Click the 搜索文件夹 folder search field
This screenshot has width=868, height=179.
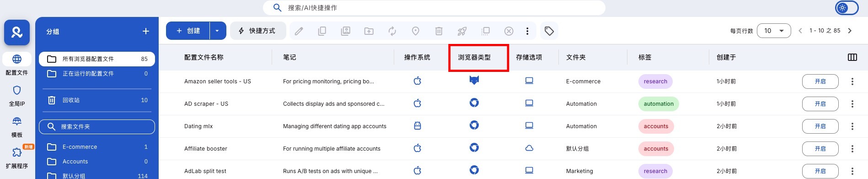[97, 127]
